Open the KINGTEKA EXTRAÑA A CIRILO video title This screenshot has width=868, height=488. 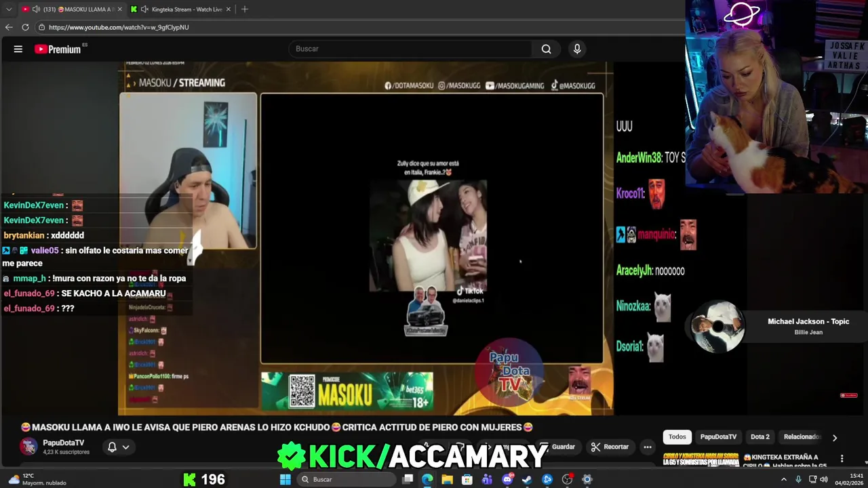click(787, 460)
